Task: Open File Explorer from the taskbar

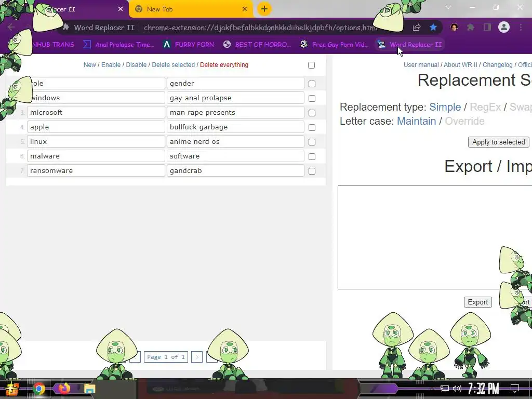Action: click(x=89, y=389)
